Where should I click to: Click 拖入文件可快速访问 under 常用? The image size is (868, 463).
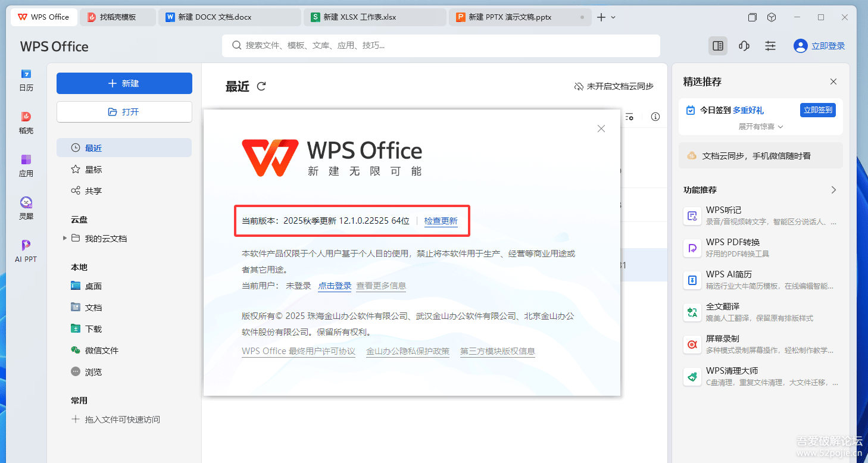point(115,420)
